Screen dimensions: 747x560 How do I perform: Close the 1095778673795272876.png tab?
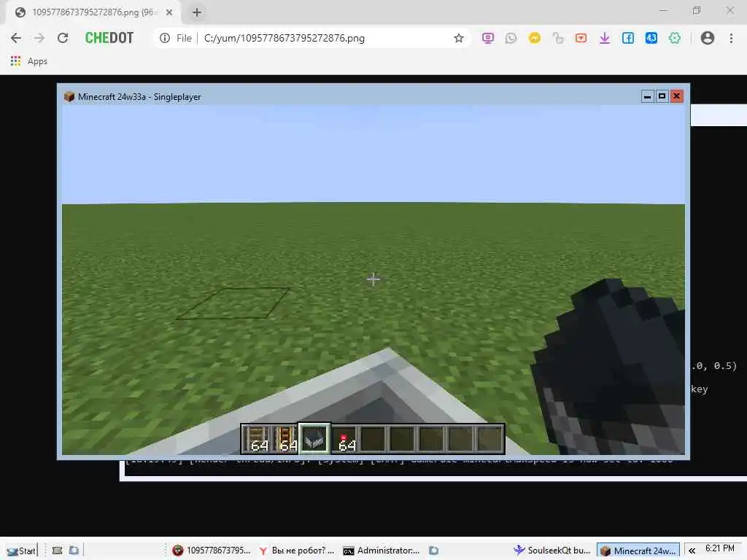(x=169, y=12)
